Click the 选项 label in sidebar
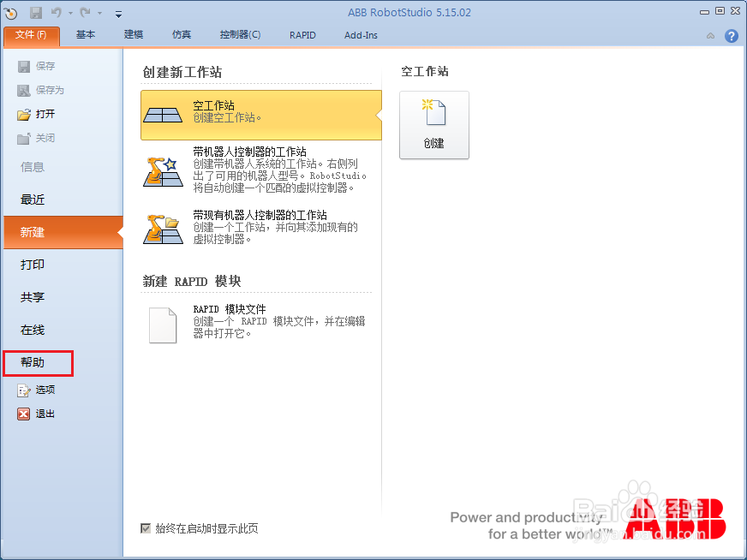This screenshot has height=560, width=747. [45, 390]
